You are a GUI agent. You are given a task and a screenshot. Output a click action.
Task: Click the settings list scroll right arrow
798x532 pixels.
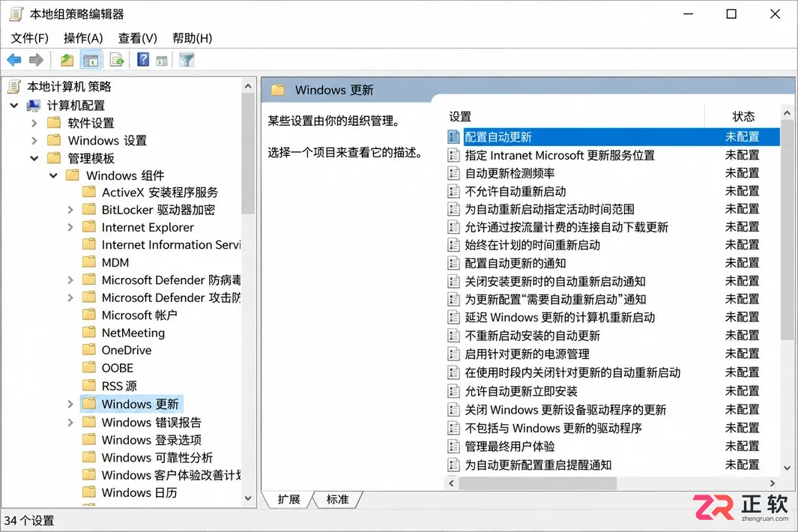773,483
